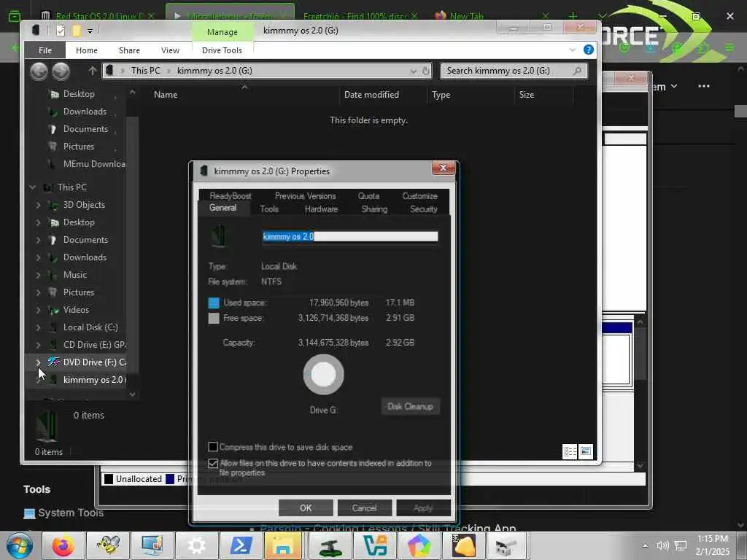This screenshot has height=560, width=747.
Task: Open the Quota properties tab
Action: pyautogui.click(x=368, y=195)
